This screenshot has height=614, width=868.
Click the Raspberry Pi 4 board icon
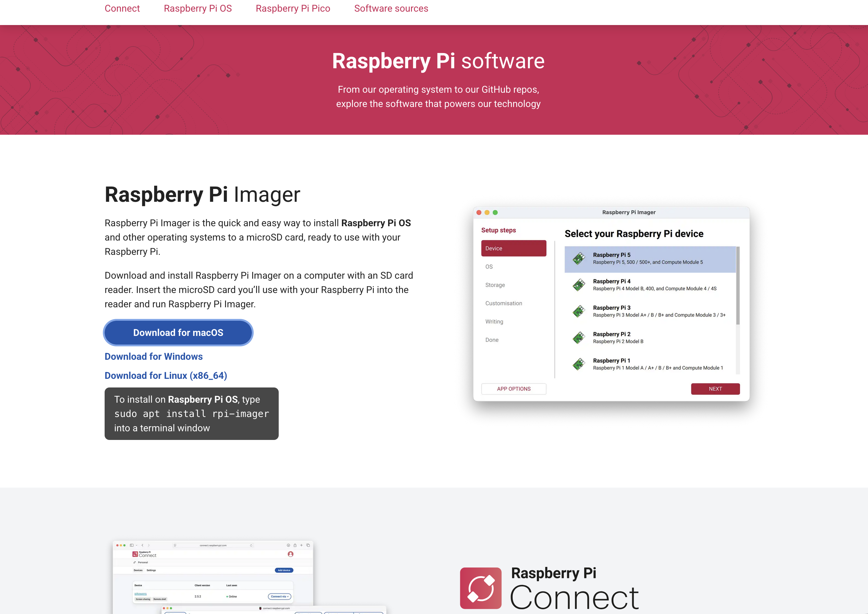click(x=579, y=285)
